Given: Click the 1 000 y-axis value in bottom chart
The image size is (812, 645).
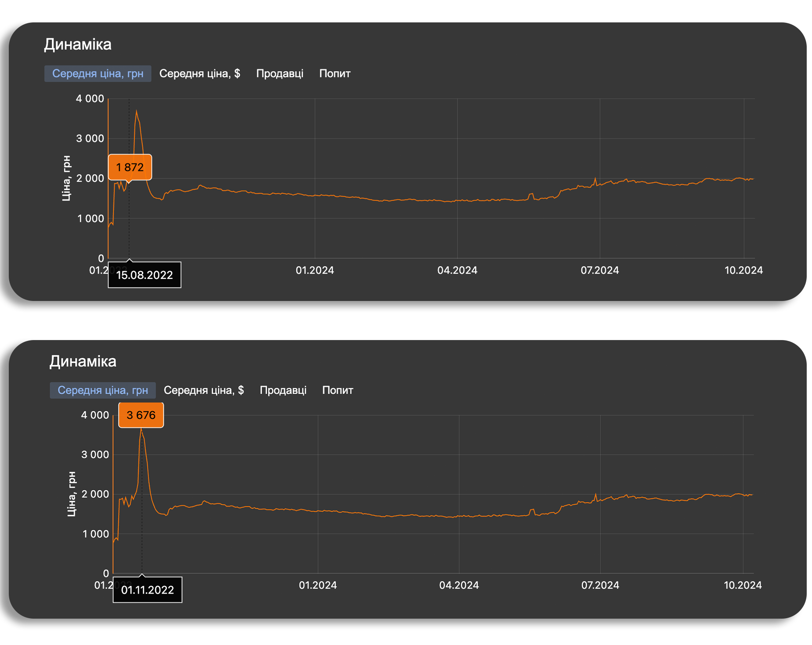Looking at the screenshot, I should coord(95,534).
